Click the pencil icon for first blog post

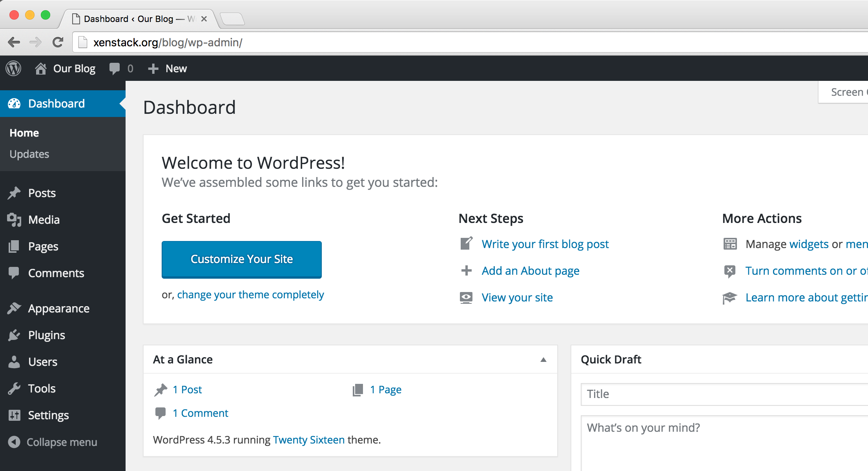(x=466, y=244)
